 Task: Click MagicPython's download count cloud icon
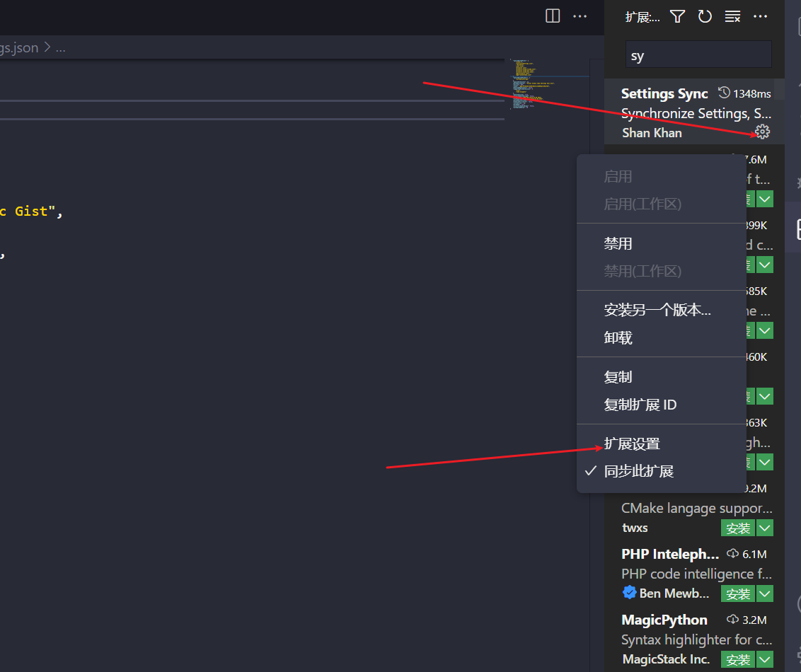click(x=732, y=619)
